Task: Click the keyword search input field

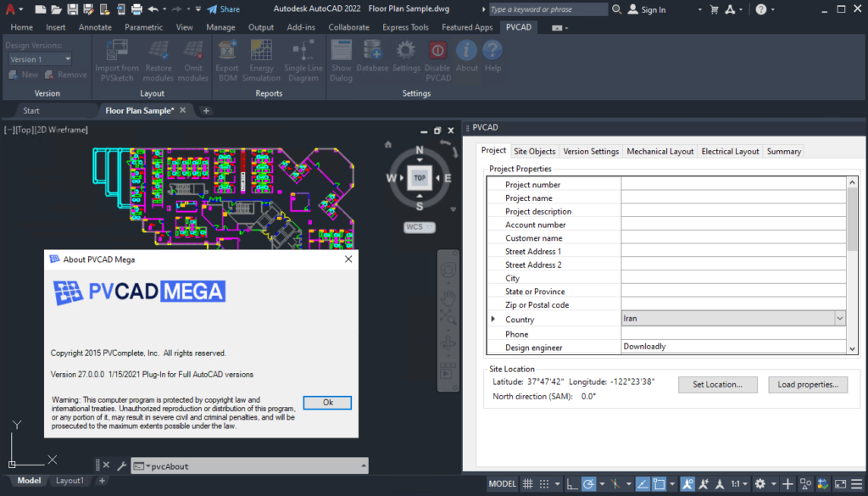Action: point(548,9)
